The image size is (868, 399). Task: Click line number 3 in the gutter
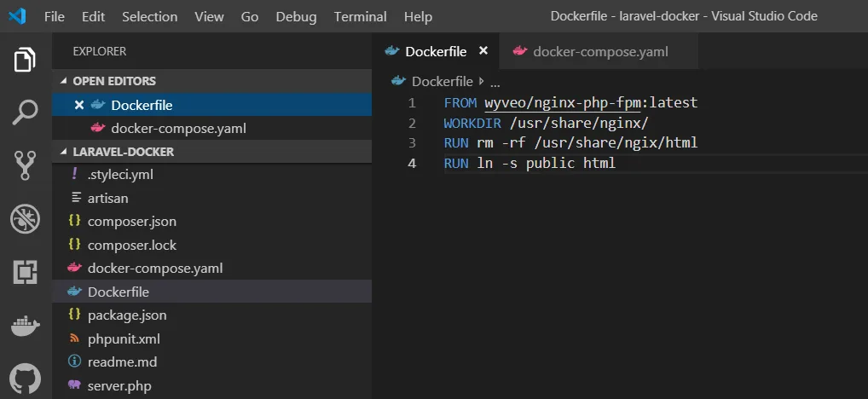tap(412, 143)
